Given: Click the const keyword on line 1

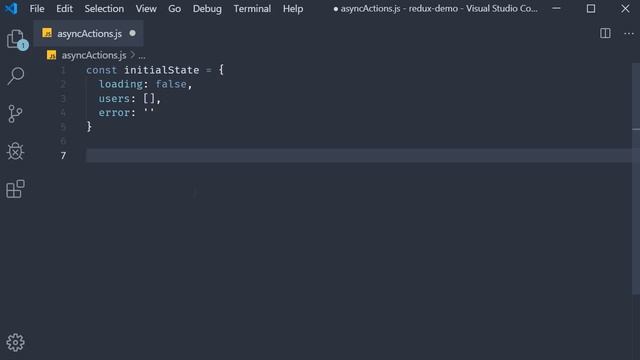Looking at the screenshot, I should point(101,70).
